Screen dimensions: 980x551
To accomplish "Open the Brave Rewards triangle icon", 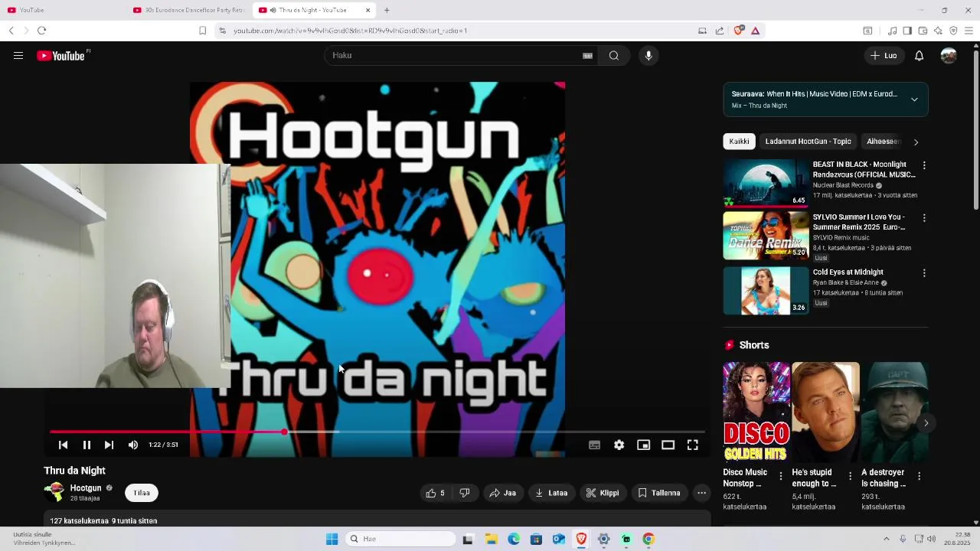I will point(755,31).
